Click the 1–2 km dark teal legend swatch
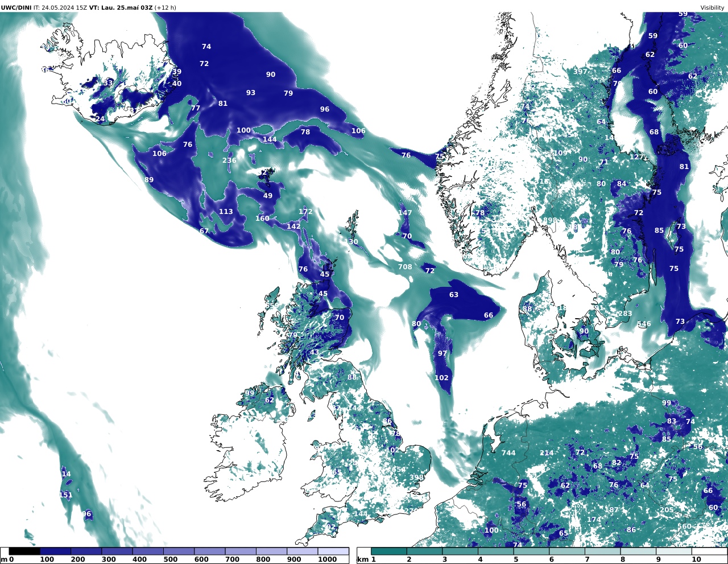Image resolution: width=728 pixels, height=564 pixels. click(x=389, y=551)
